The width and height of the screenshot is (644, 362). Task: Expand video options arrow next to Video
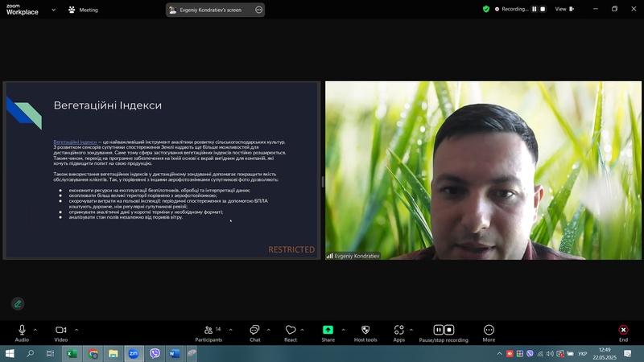point(76,329)
